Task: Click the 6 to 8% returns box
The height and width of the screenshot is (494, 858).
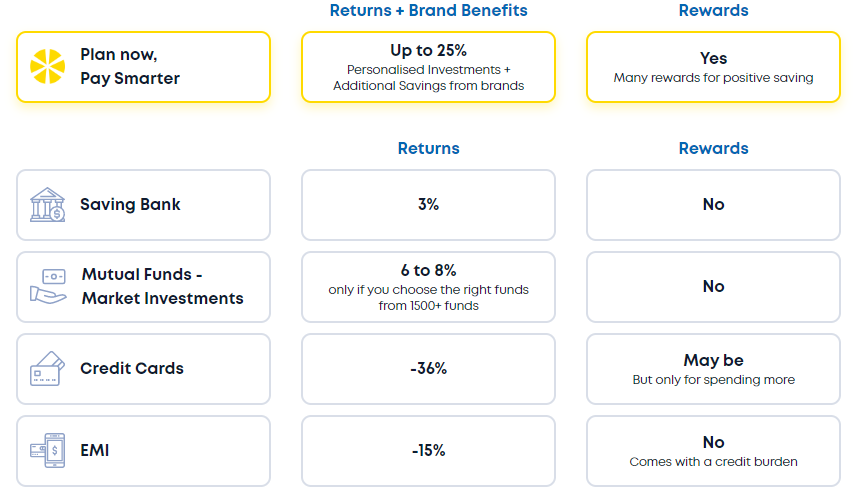Action: pos(428,287)
